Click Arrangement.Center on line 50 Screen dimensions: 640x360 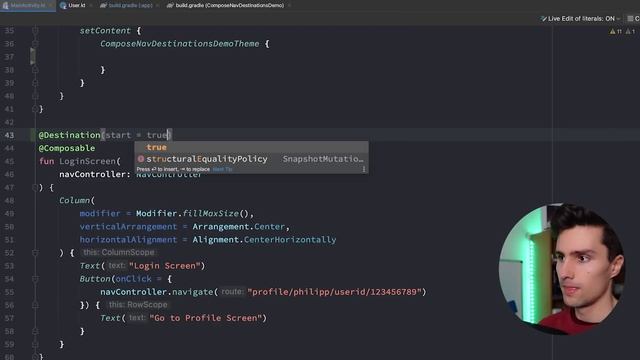tap(238, 227)
